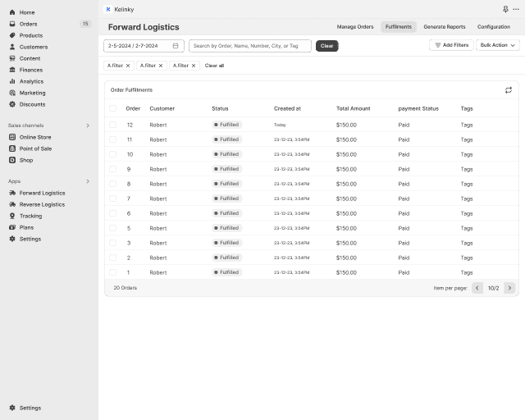Click Today date in order 12 row

click(x=280, y=125)
